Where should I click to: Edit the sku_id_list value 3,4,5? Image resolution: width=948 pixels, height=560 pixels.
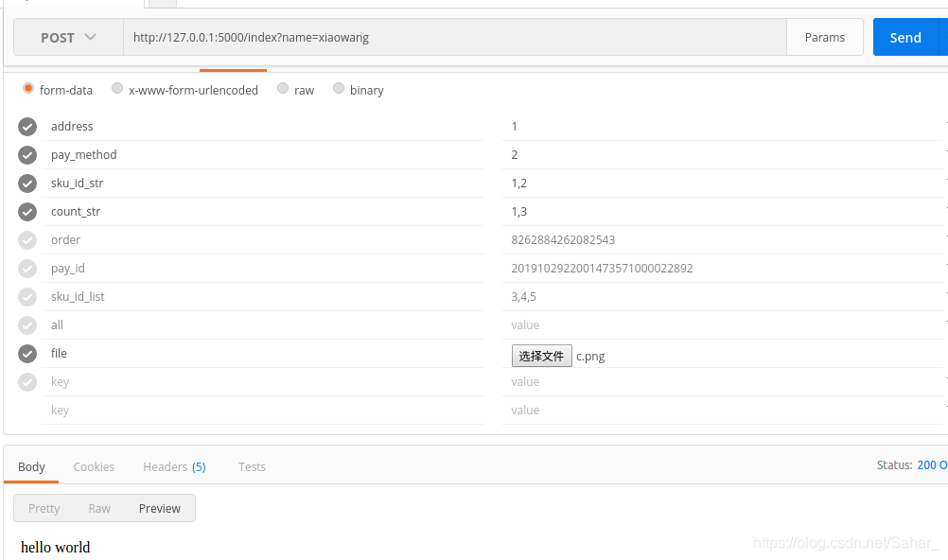pyautogui.click(x=723, y=297)
